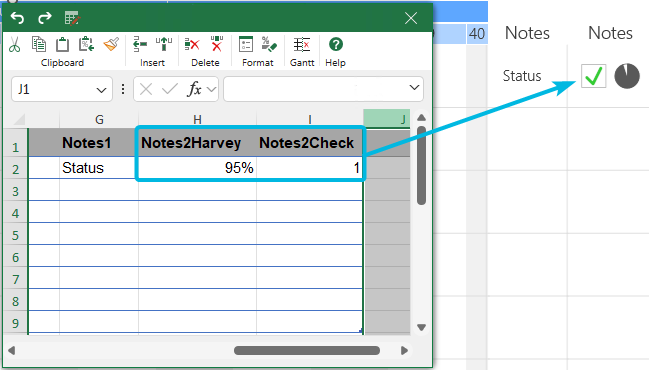Click the orange format painter brush
649x370 pixels.
point(111,44)
